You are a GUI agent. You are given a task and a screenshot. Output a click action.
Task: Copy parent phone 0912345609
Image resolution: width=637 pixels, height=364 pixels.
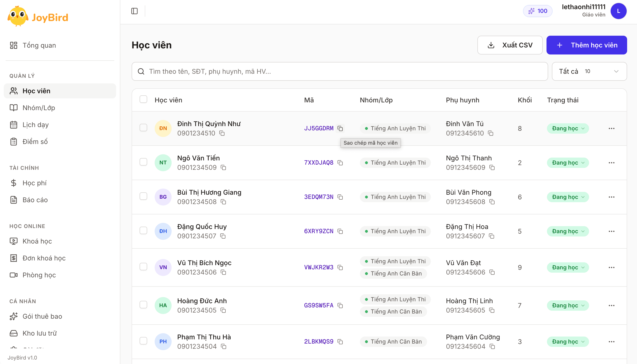[492, 167]
